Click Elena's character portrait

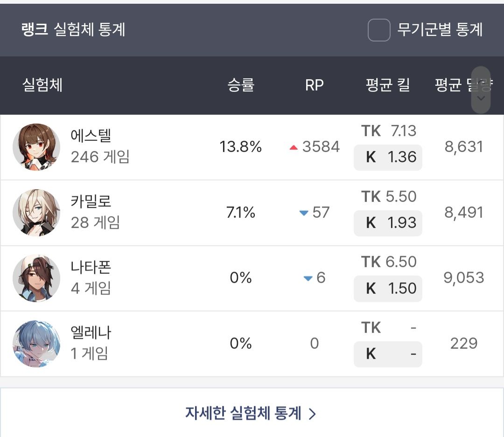(36, 344)
